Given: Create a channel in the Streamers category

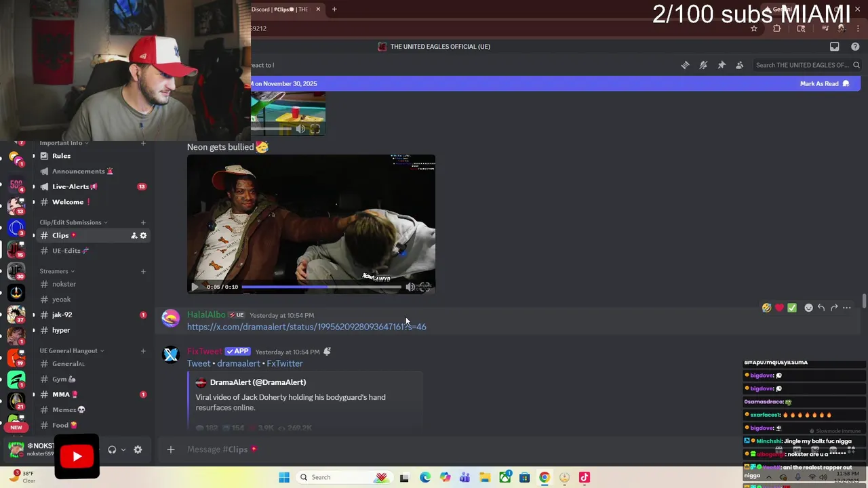Looking at the screenshot, I should click(143, 271).
